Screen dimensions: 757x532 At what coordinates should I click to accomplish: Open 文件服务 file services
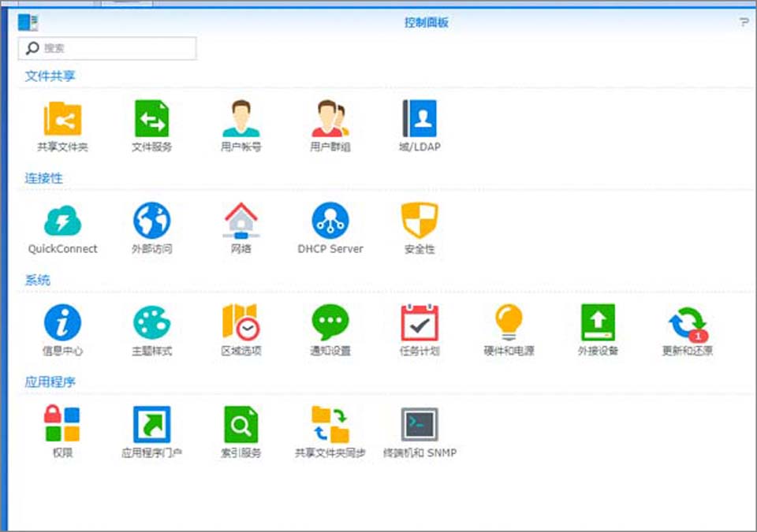coord(151,119)
